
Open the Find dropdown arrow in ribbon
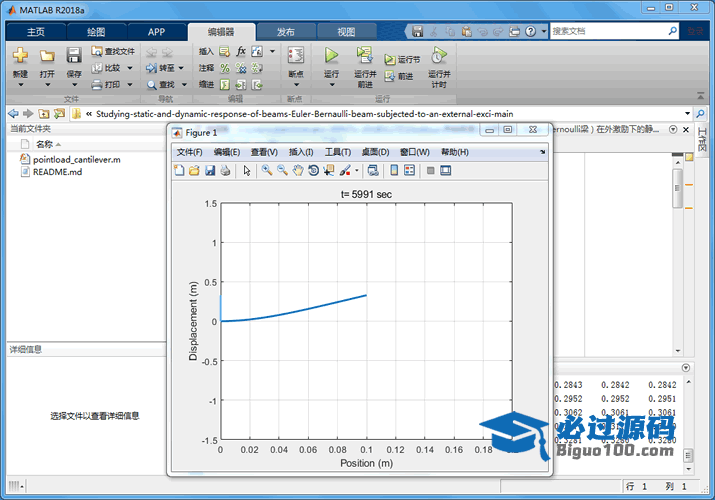coord(184,84)
